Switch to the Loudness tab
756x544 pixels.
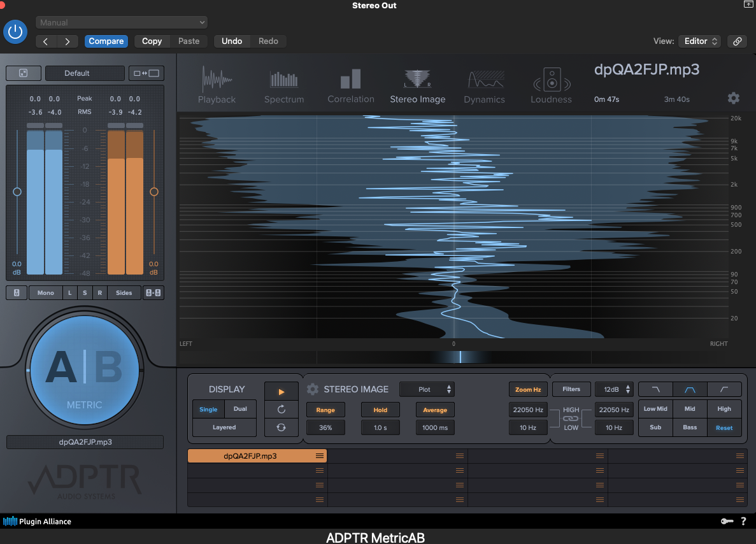click(551, 85)
